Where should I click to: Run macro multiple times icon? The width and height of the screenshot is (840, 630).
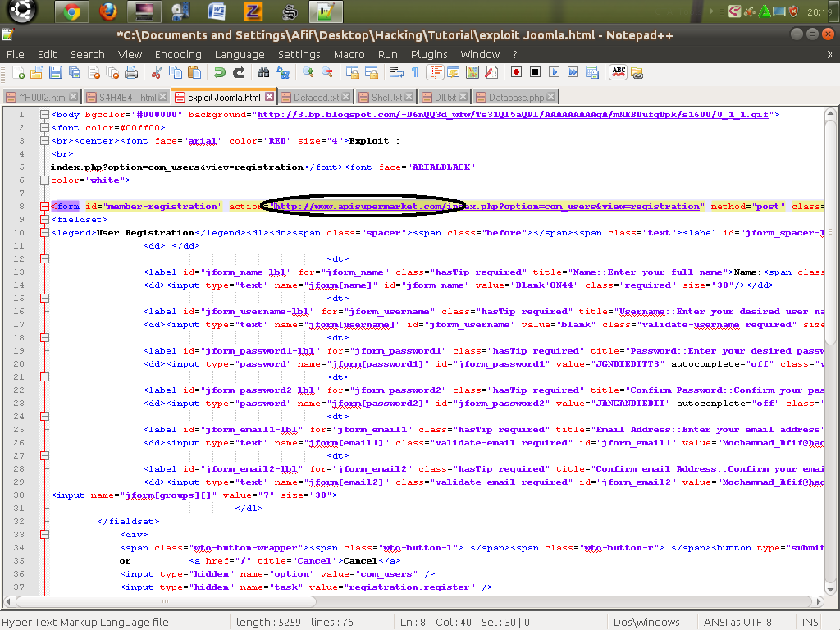[x=573, y=72]
